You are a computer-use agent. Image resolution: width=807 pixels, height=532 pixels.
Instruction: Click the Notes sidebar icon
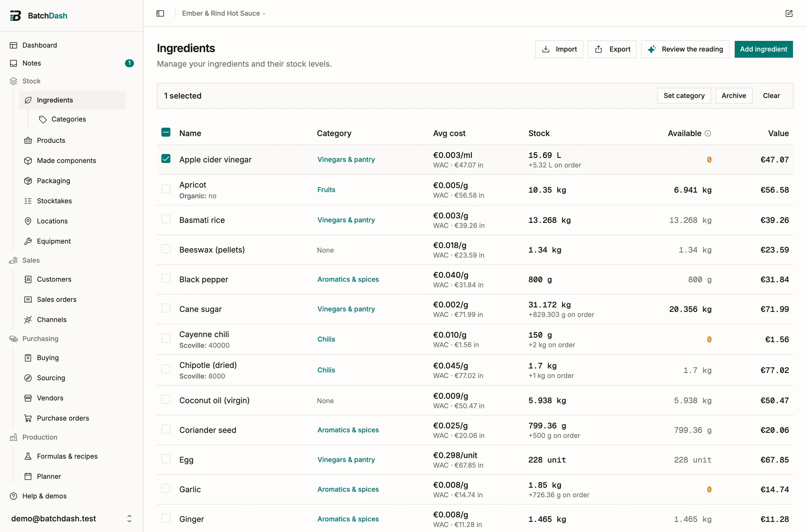(x=13, y=63)
